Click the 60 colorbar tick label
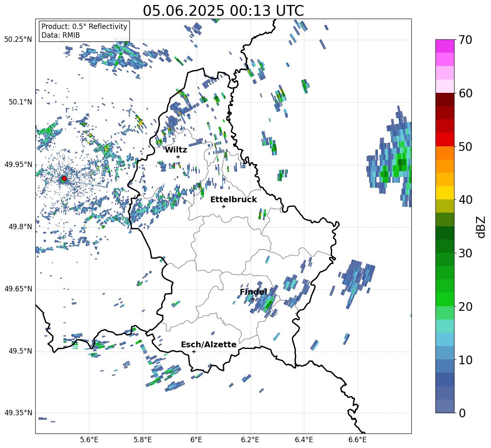 465,93
